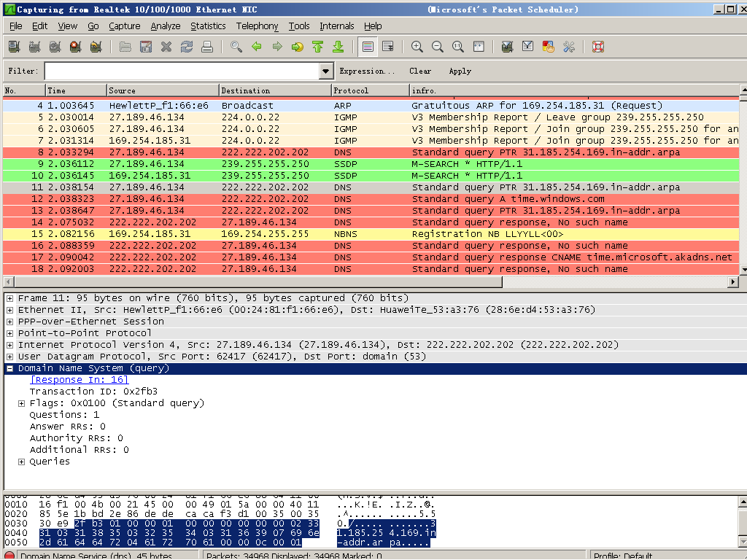This screenshot has height=560, width=747.
Task: Expand the User Datagram Protocol node
Action: (x=9, y=357)
